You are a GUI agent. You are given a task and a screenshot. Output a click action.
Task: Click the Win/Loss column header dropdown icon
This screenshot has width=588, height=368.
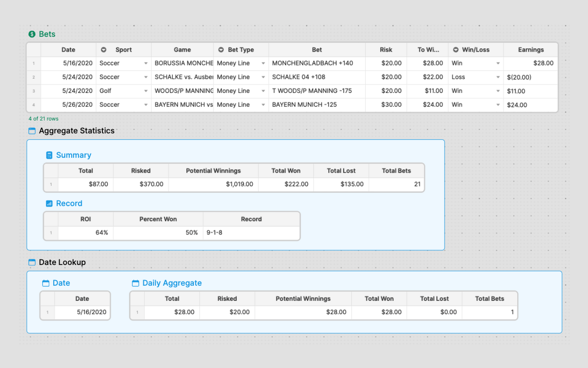coord(456,50)
